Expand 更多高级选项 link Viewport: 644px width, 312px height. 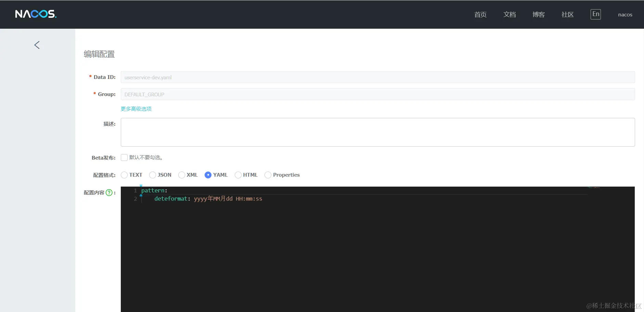136,109
